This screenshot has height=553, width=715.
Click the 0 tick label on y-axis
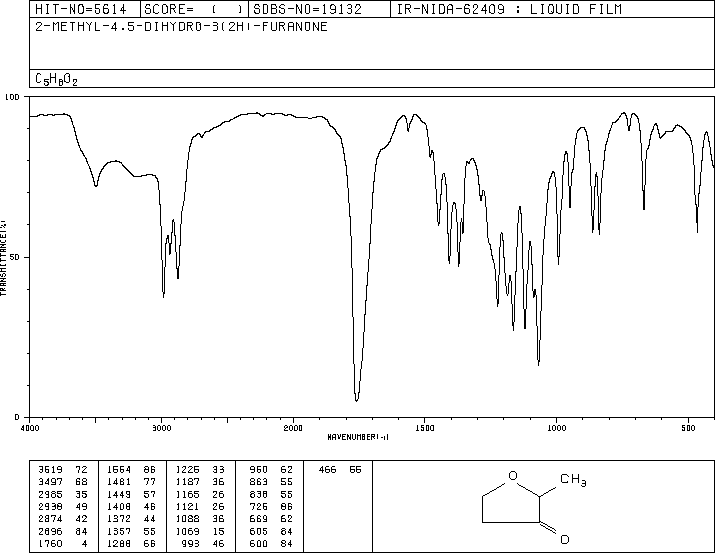17,417
